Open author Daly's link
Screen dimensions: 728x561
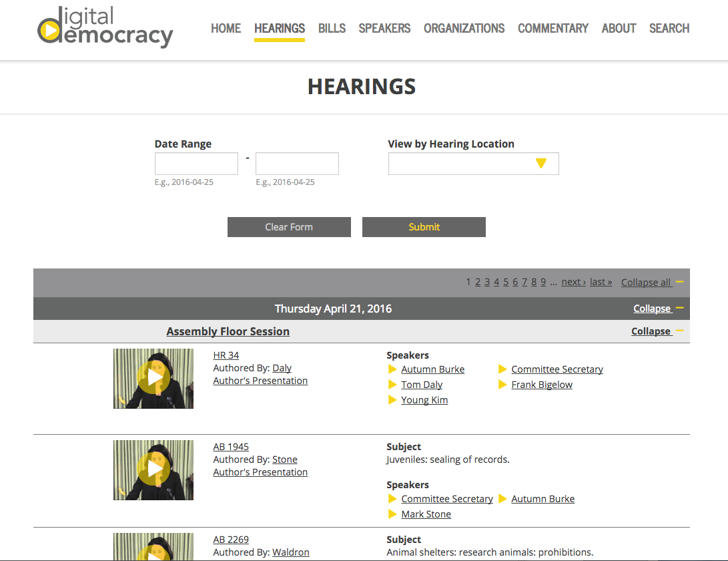tap(282, 367)
